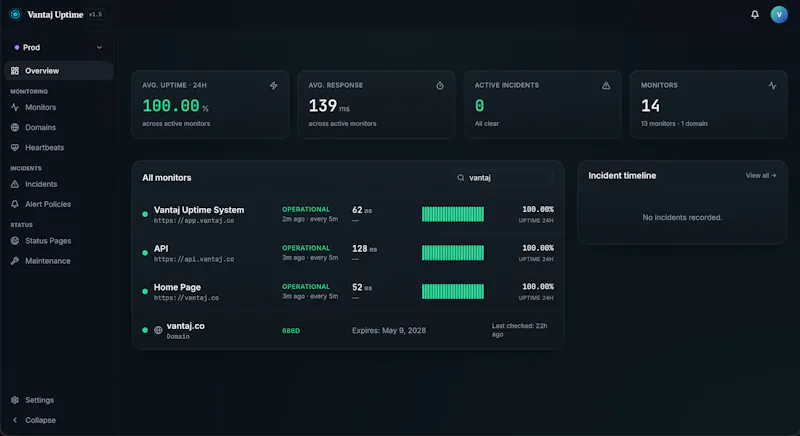Image resolution: width=800 pixels, height=436 pixels.
Task: Open Settings from the sidebar
Action: point(39,400)
